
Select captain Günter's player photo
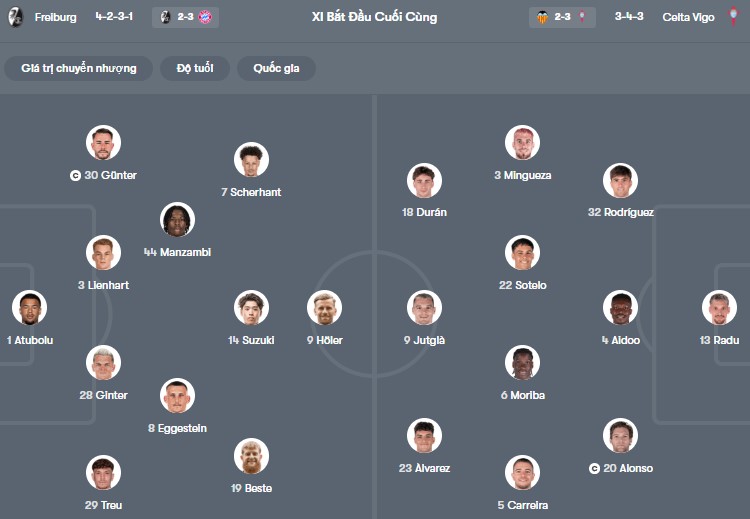(103, 143)
